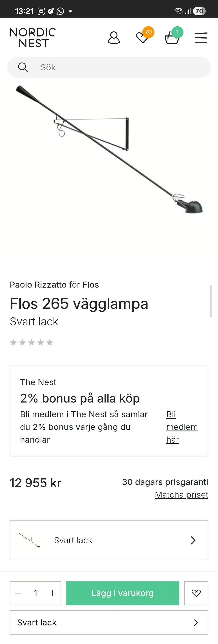
Task: Open the Flos brand link
Action: [x=91, y=285]
